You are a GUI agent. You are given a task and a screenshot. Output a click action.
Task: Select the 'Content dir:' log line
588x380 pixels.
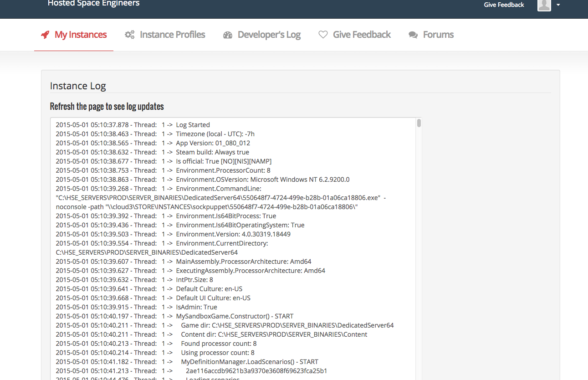[x=211, y=334]
